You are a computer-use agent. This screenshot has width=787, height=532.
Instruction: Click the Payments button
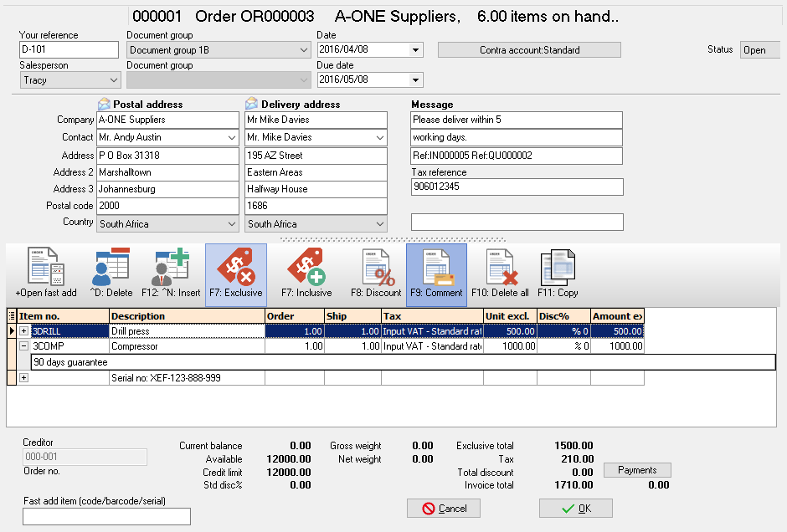tap(637, 470)
